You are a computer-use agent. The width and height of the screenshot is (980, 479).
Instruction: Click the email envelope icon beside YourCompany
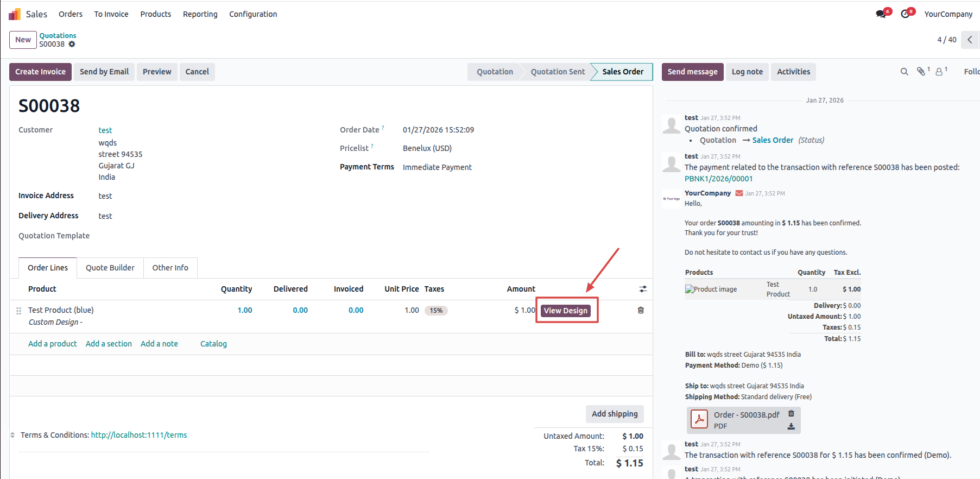739,193
